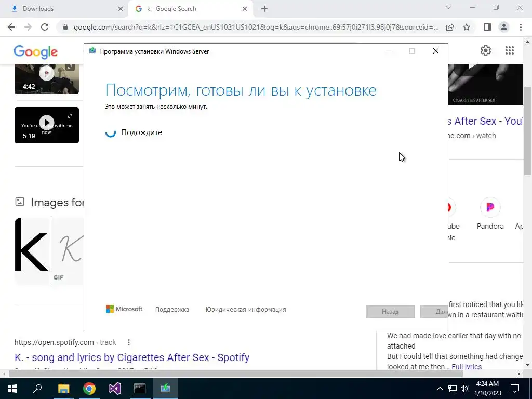Reload the Google Search page
The width and height of the screenshot is (532, 399).
[45, 27]
